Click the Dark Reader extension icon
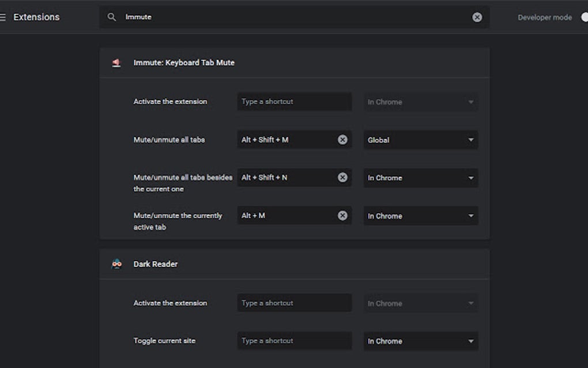 click(x=116, y=264)
